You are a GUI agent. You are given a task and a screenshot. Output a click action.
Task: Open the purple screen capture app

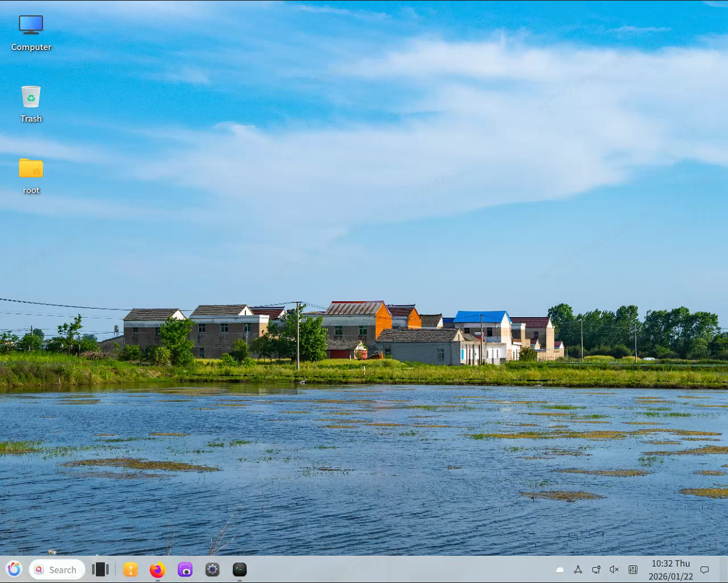coord(185,569)
